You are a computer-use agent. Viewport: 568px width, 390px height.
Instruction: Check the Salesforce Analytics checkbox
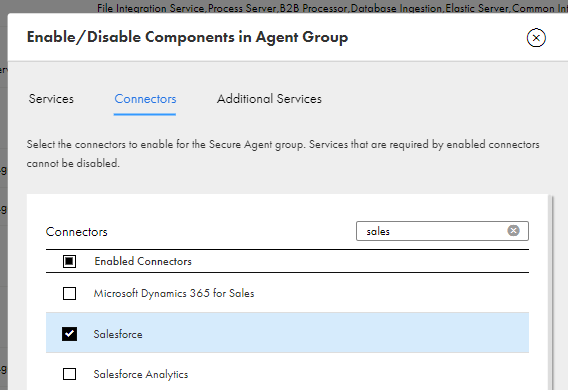click(69, 374)
